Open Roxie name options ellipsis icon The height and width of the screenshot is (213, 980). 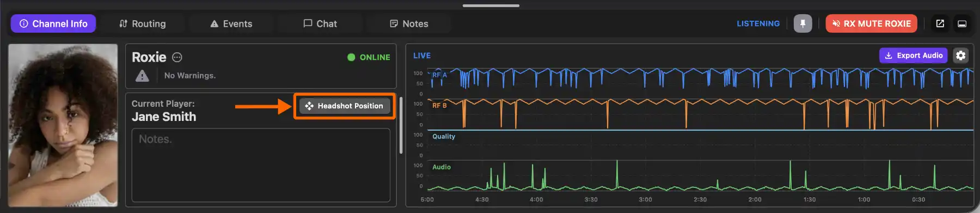(x=177, y=57)
